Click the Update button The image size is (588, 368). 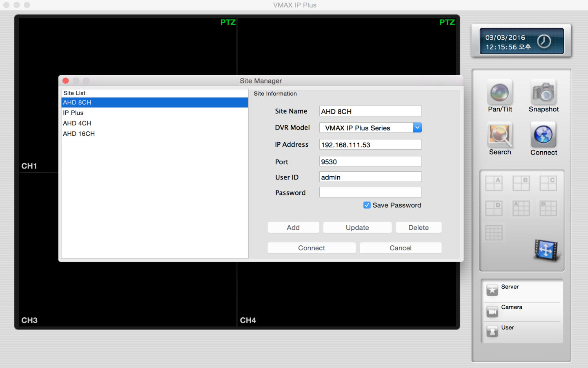[x=357, y=228]
